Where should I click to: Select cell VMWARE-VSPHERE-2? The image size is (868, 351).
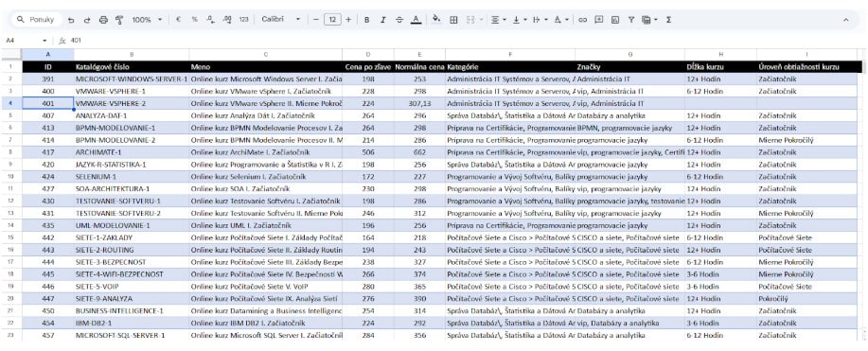[132, 103]
